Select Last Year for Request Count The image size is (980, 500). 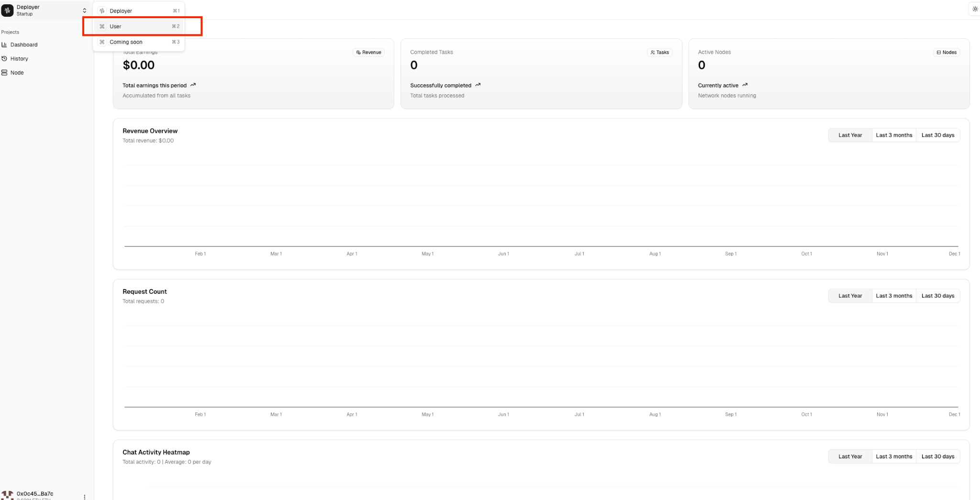850,296
